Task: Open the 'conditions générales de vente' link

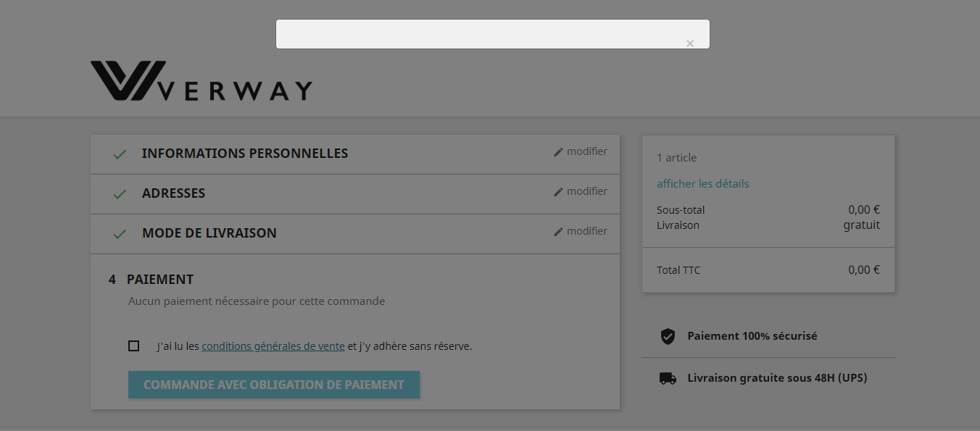Action: [x=273, y=346]
